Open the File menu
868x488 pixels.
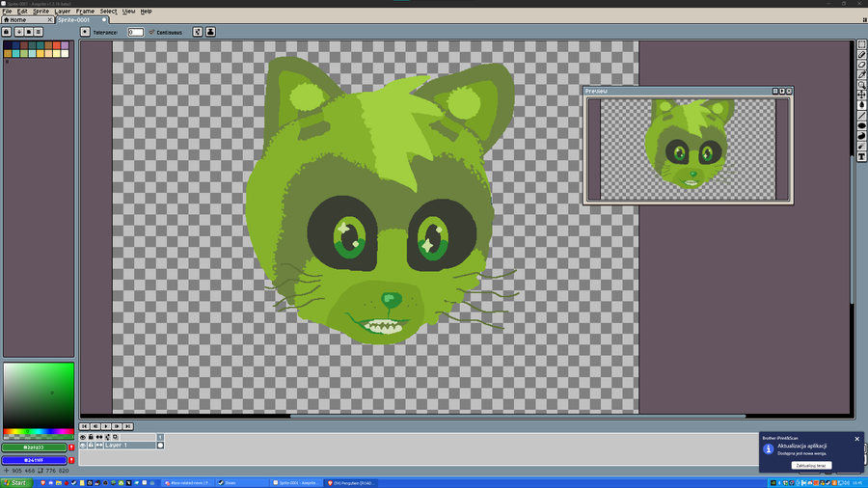(x=7, y=11)
